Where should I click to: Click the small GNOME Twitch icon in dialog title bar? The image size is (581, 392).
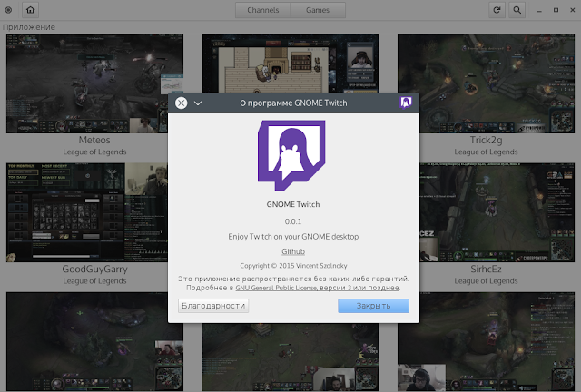point(406,103)
